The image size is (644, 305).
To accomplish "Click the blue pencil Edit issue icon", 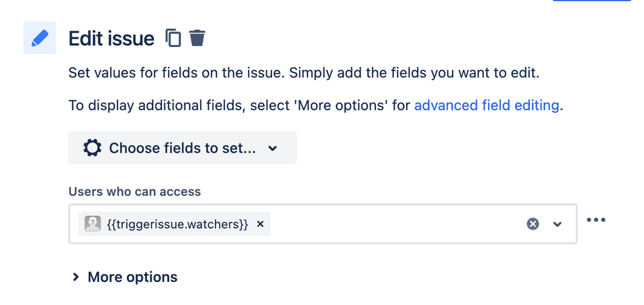I will [x=39, y=38].
